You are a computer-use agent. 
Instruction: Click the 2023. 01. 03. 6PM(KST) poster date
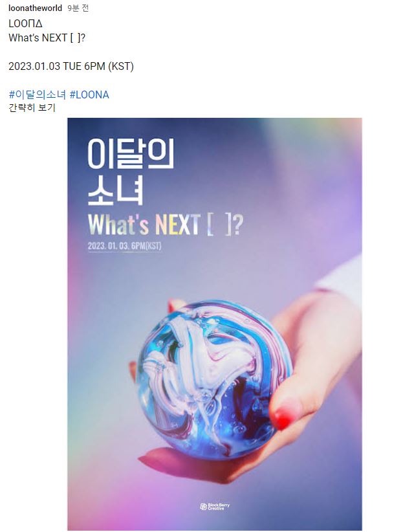pos(124,246)
